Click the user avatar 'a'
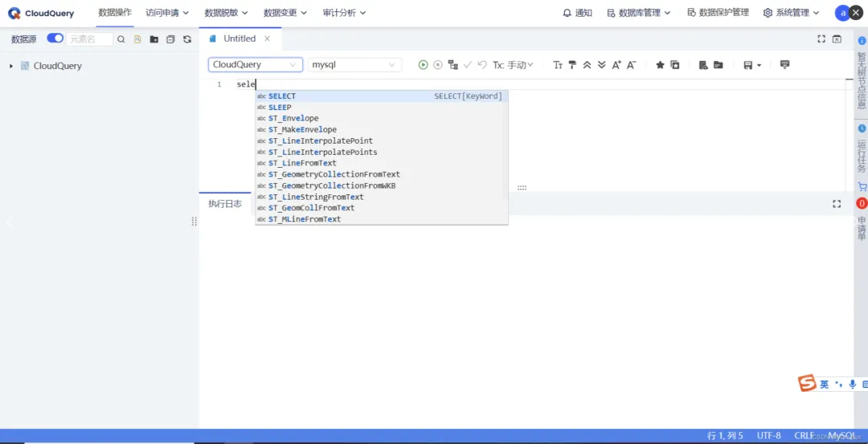Viewport: 868px width, 444px height. [842, 14]
